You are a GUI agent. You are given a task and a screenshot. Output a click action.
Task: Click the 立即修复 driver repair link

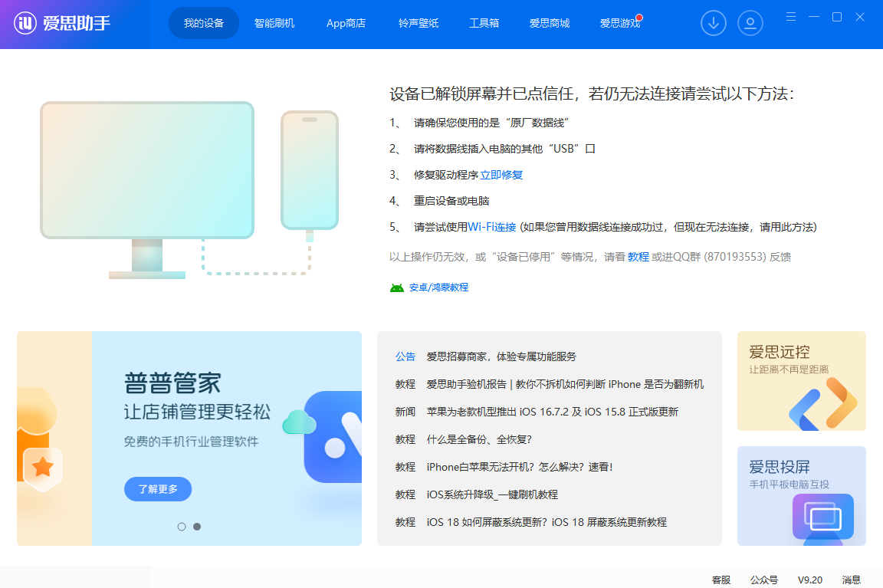coord(502,175)
